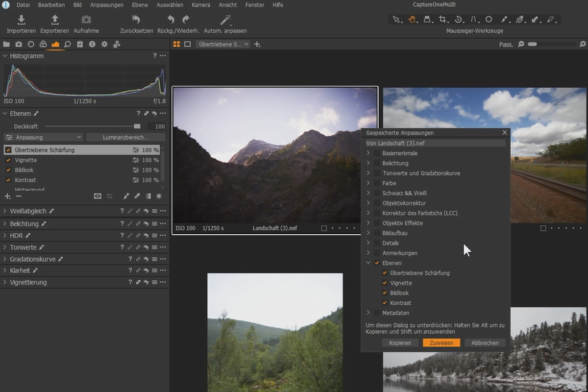
Task: Select the mask eraser in Ebenen panel
Action: (137, 196)
